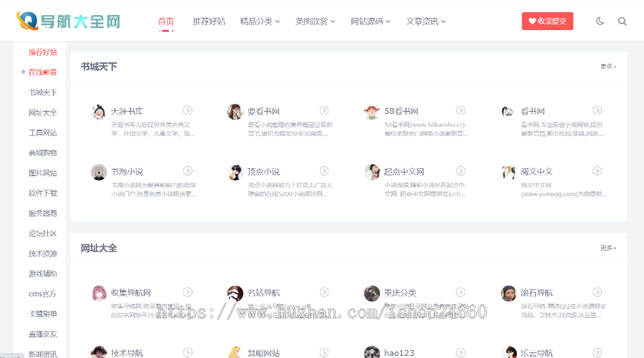Screen dimensions: 644x358
Task: Select 书城天下 in the left sidebar
Action: 43,92
